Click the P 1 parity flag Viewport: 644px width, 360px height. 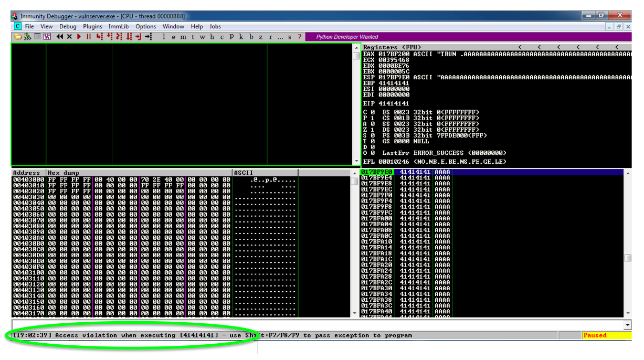tap(368, 118)
